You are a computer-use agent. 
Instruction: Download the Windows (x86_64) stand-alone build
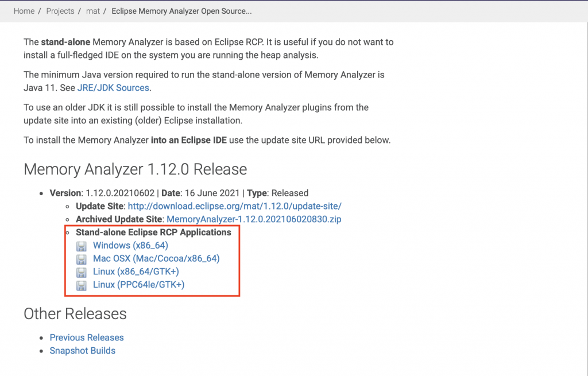[130, 246]
